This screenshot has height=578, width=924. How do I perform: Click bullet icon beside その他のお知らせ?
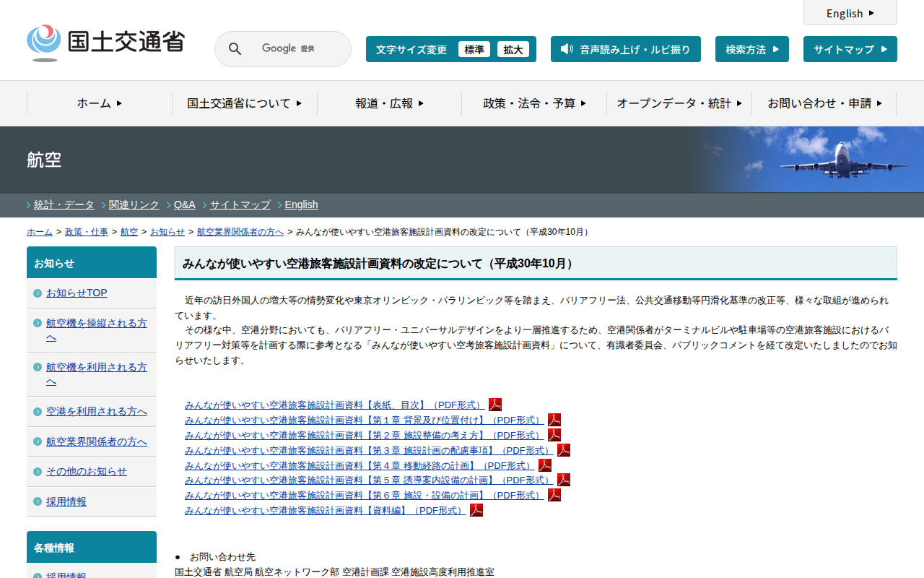[x=38, y=472]
